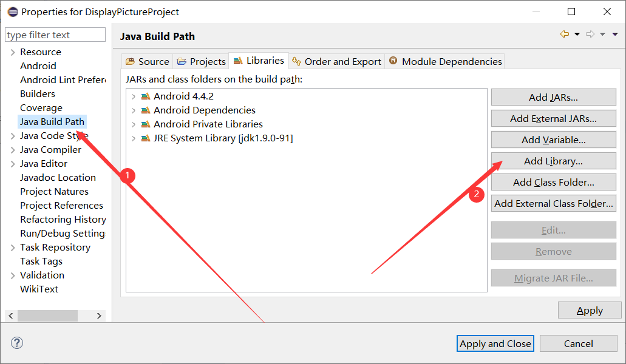Expand the Android 4.4.2 library entry
626x364 pixels.
tap(134, 96)
